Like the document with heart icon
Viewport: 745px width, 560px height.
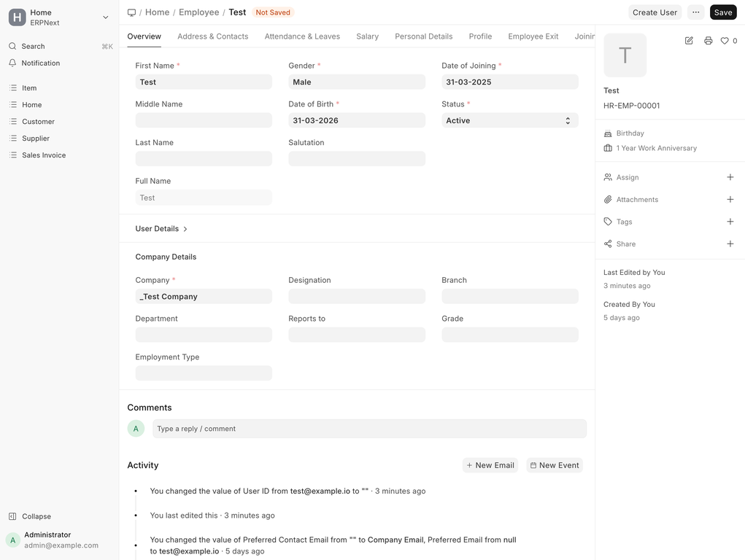click(x=725, y=41)
